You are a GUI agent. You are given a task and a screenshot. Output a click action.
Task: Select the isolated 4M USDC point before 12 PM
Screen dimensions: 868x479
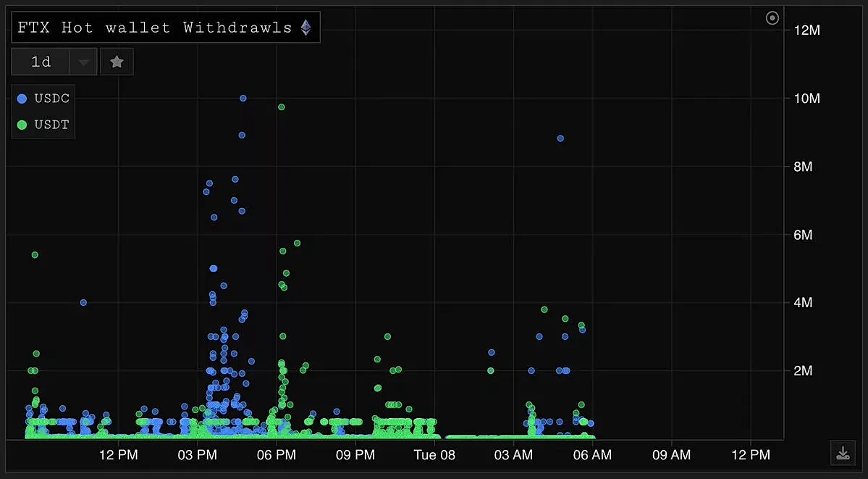pos(83,302)
